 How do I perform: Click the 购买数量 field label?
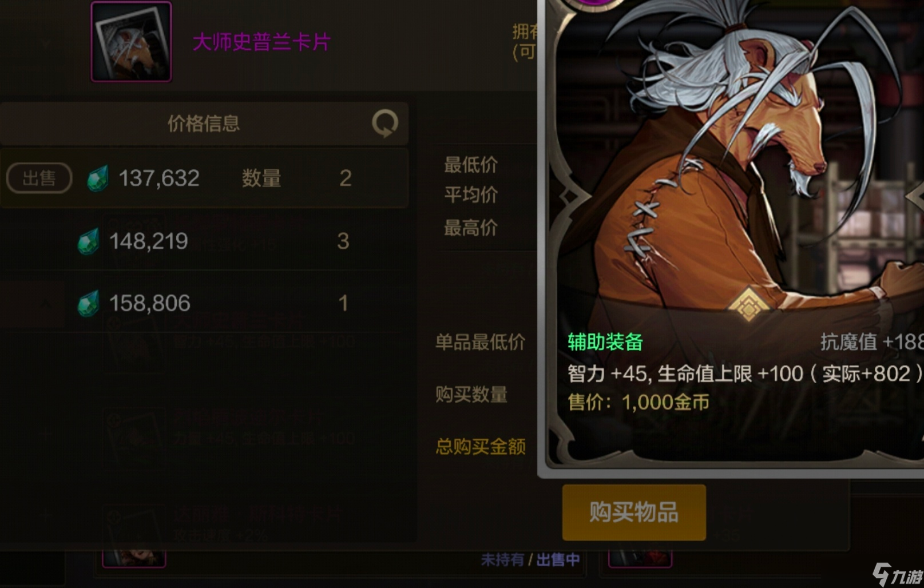point(471,394)
